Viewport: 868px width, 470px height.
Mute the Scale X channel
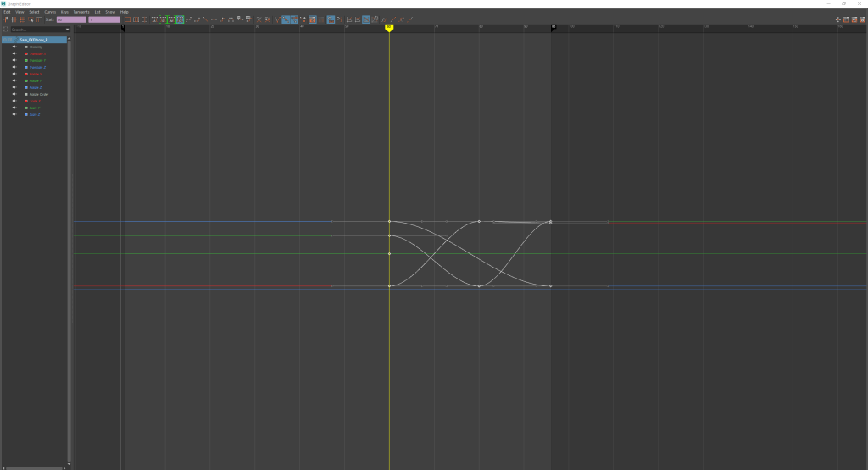(x=14, y=101)
